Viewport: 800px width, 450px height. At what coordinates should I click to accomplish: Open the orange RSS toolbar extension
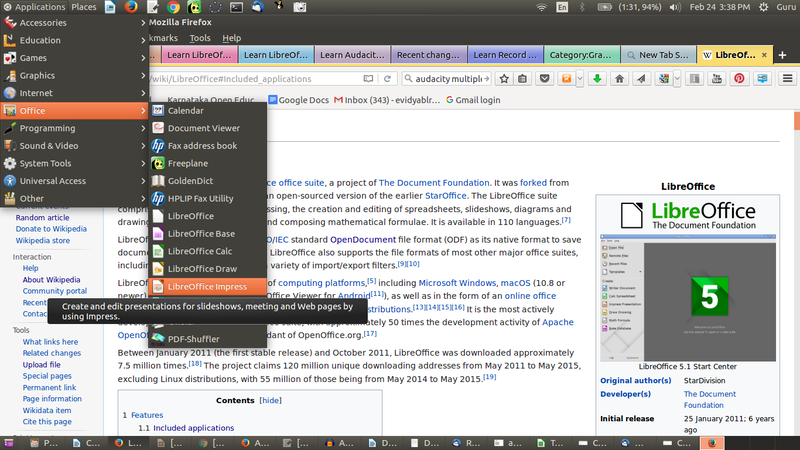point(566,79)
